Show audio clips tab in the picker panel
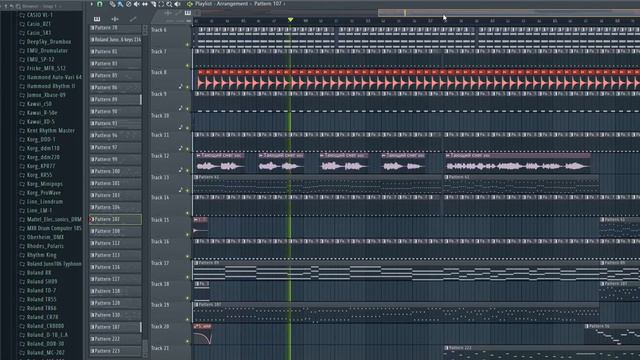640x360 pixels. pyautogui.click(x=115, y=19)
